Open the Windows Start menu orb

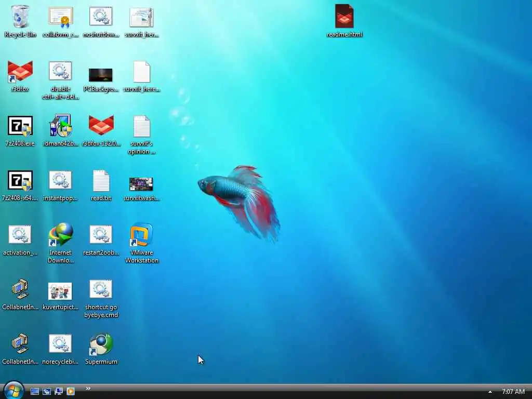(x=14, y=390)
